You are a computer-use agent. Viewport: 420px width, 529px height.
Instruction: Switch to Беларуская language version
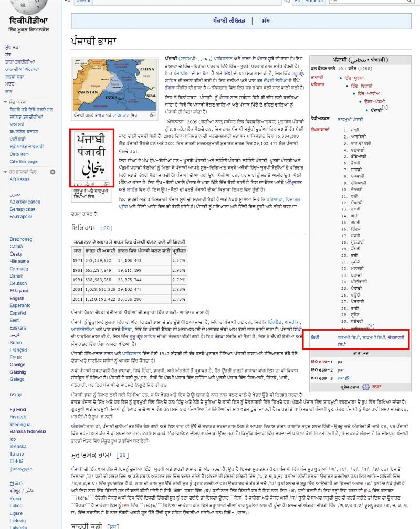pos(22,209)
